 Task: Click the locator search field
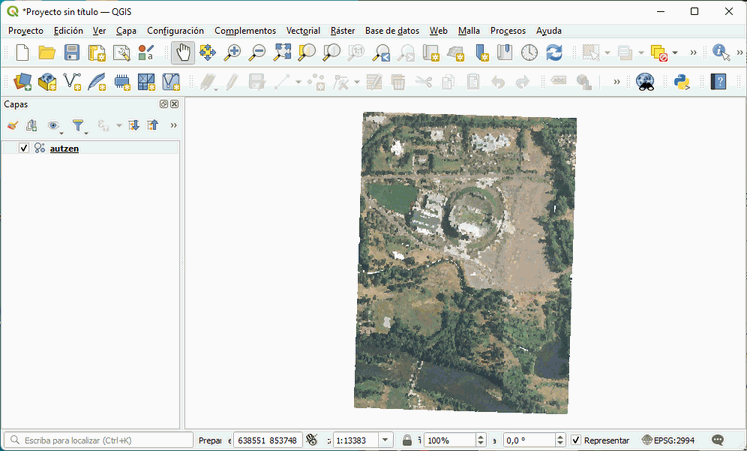click(x=99, y=440)
